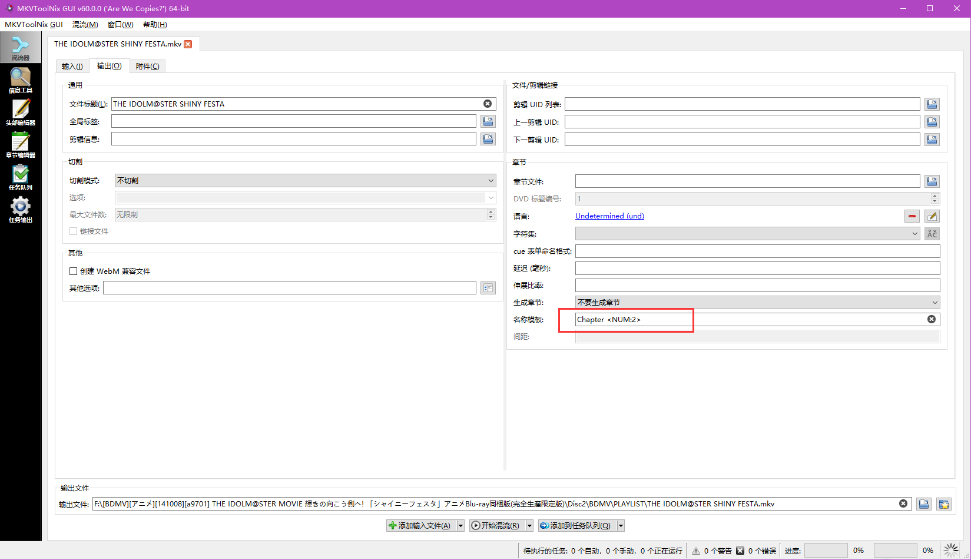Browse button for segment UID list (剪辑 UID 列表)
Image resolution: width=971 pixels, height=560 pixels.
point(932,104)
